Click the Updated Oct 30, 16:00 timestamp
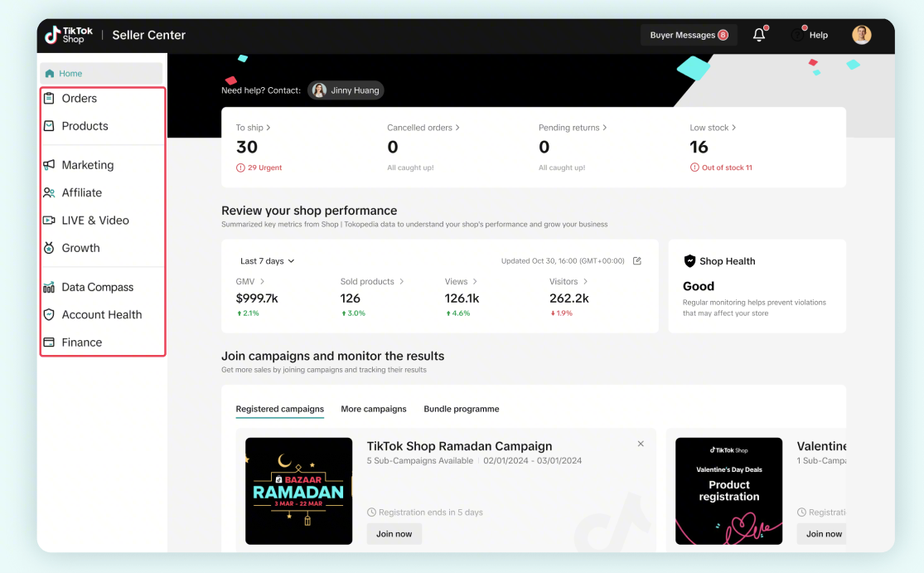This screenshot has height=573, width=924. [563, 261]
